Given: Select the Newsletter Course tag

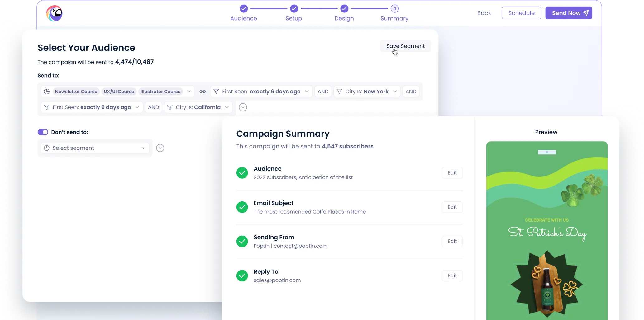Looking at the screenshot, I should [x=76, y=92].
